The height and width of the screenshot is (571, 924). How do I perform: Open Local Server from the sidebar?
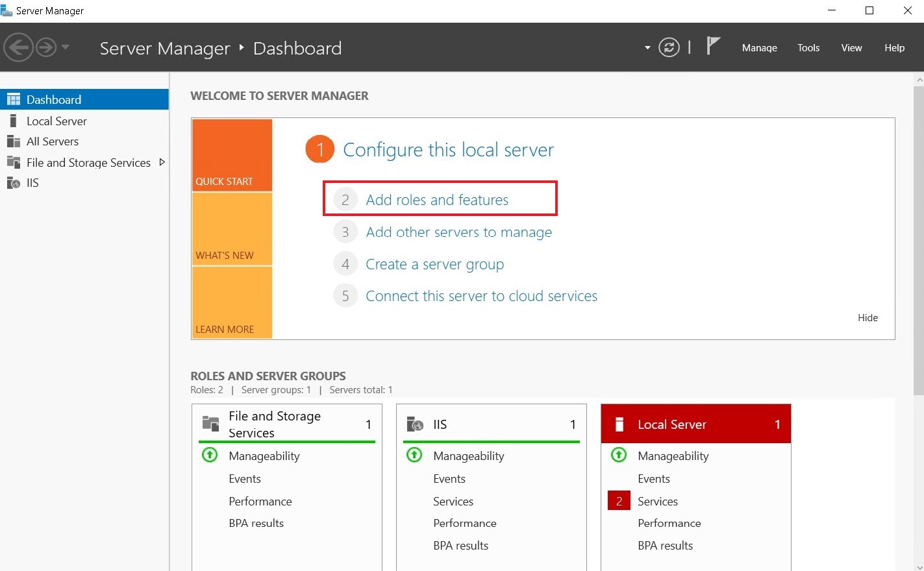(56, 121)
